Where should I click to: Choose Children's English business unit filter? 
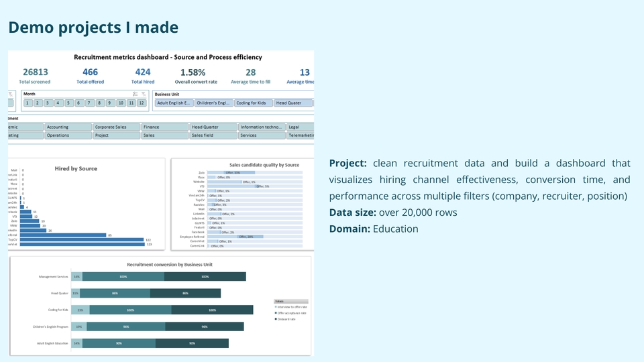214,103
